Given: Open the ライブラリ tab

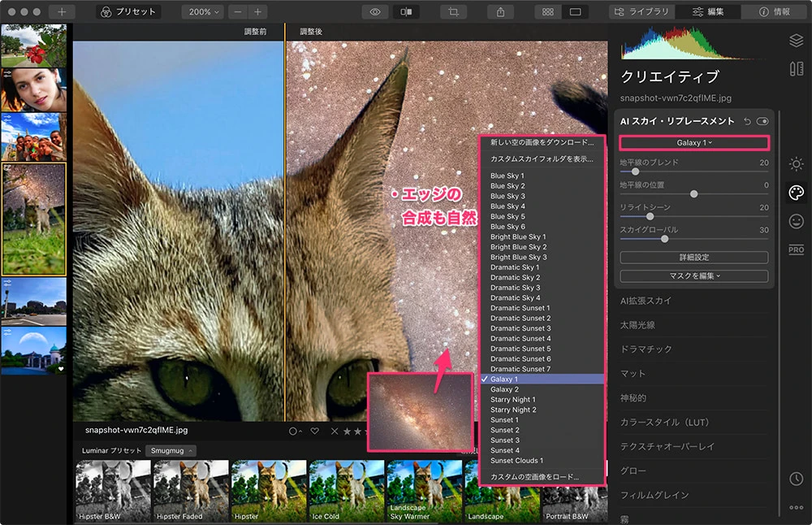Looking at the screenshot, I should pyautogui.click(x=641, y=11).
